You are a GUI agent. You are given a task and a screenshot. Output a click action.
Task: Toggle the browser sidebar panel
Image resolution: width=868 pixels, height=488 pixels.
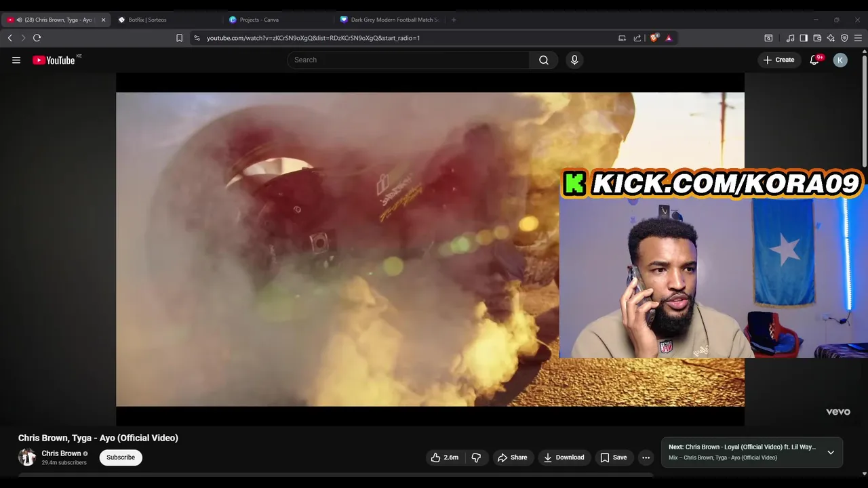[x=804, y=38]
